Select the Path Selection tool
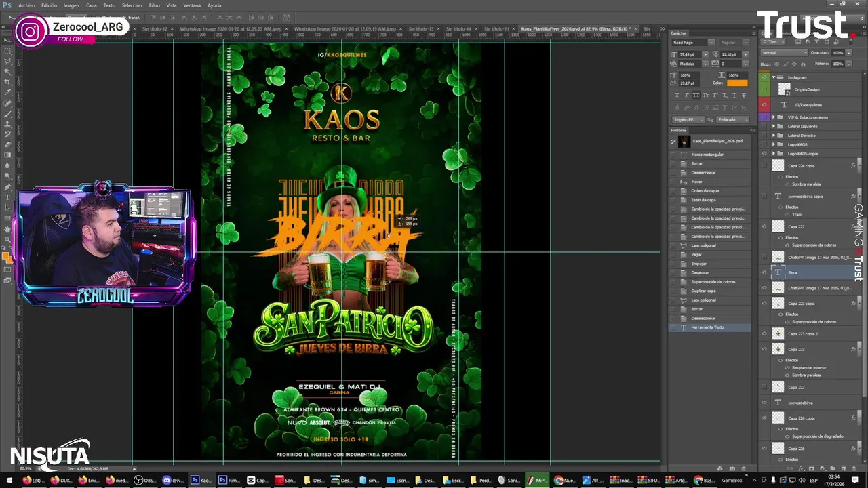Screen dimensions: 868x488 point(7,207)
